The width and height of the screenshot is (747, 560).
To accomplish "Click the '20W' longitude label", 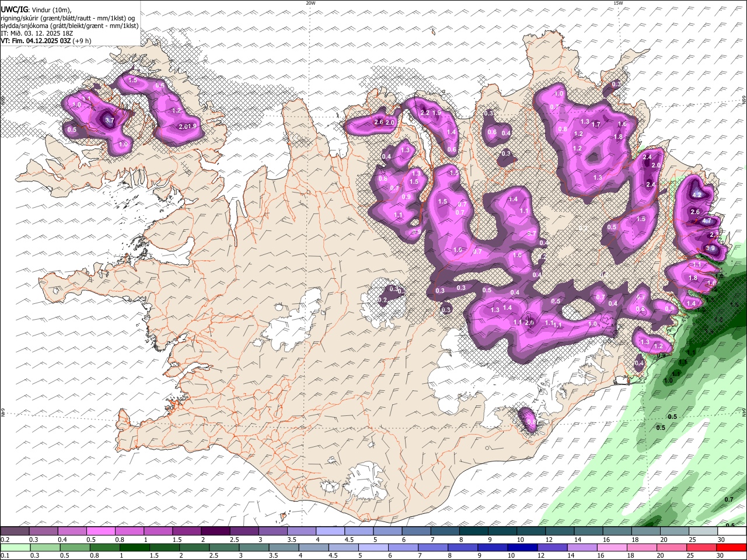I will 310,3.
